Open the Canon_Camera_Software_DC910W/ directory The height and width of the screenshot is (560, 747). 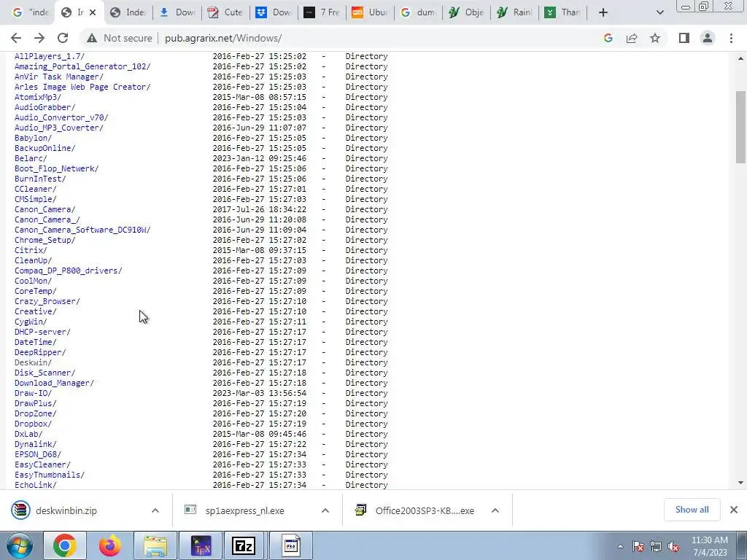click(x=82, y=230)
